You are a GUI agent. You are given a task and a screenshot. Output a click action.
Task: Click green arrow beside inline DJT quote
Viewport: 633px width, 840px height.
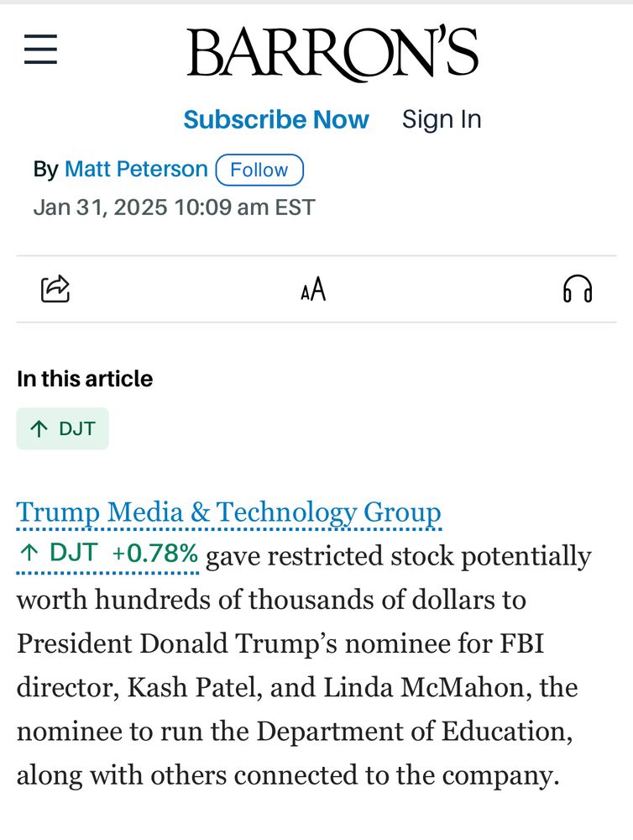coord(29,553)
